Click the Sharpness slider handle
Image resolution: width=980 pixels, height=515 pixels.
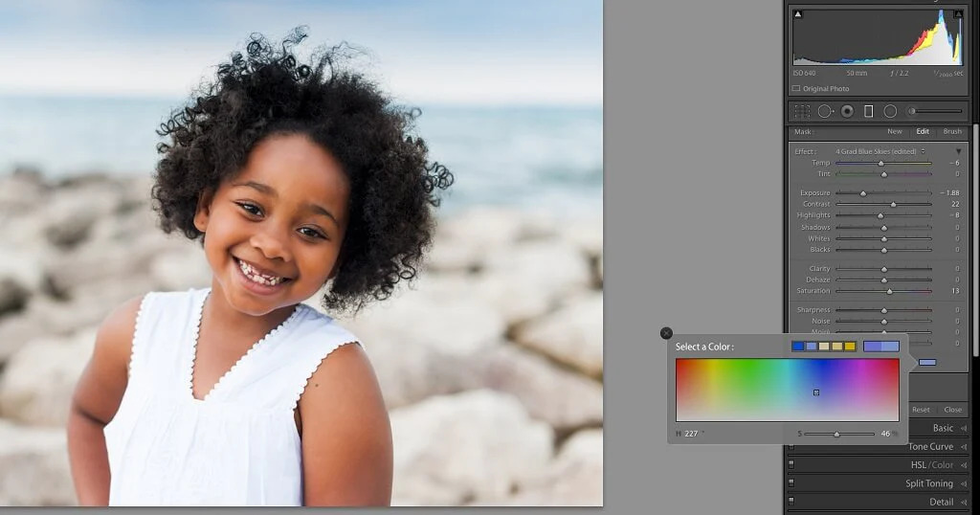click(x=883, y=310)
